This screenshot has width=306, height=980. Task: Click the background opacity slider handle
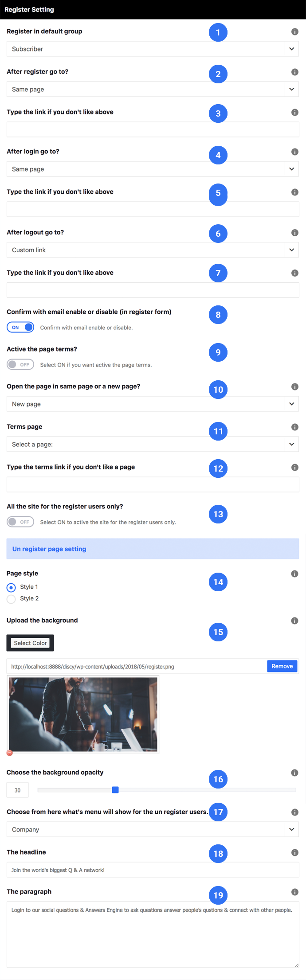point(115,790)
